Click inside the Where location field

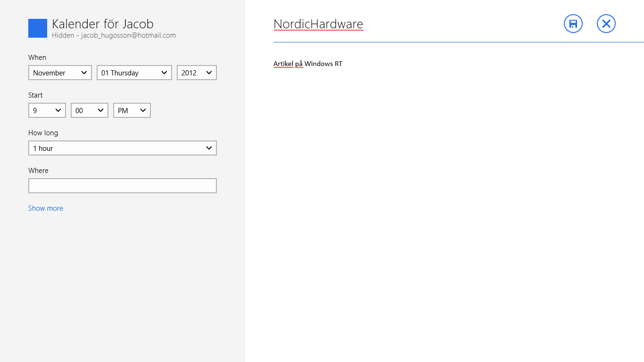(122, 186)
